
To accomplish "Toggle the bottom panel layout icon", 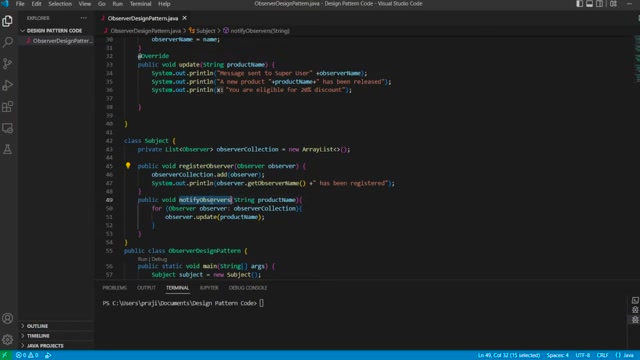I will [x=589, y=4].
